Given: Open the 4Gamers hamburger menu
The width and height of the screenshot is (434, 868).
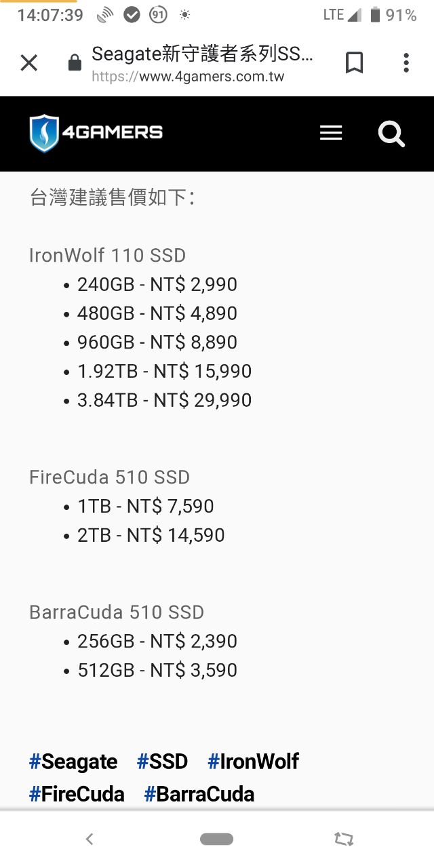Looking at the screenshot, I should (x=331, y=134).
